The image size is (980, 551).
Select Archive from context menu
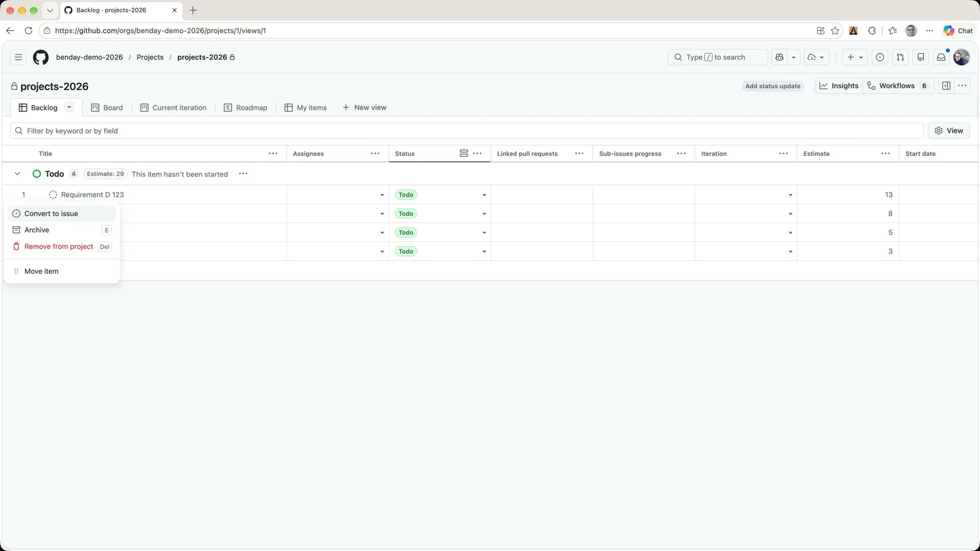pos(62,230)
